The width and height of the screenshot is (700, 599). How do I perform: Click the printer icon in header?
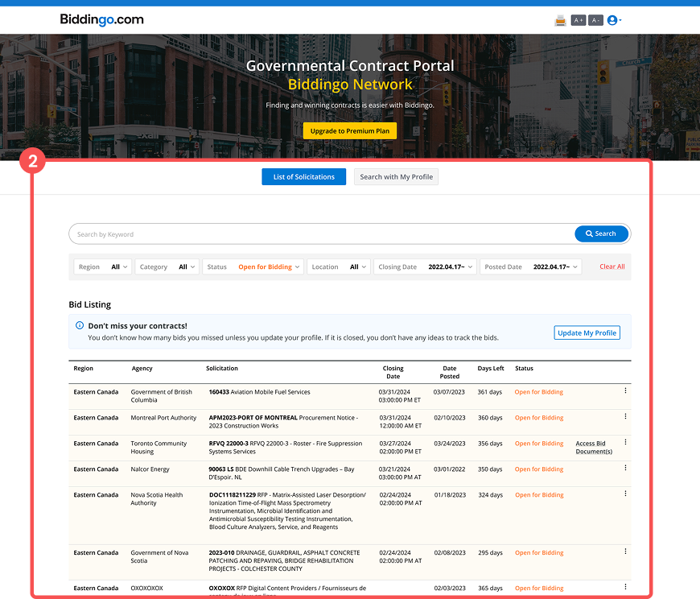point(560,21)
